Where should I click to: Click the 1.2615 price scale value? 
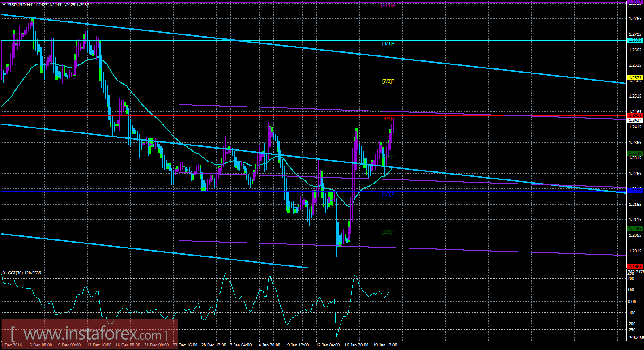(x=635, y=65)
